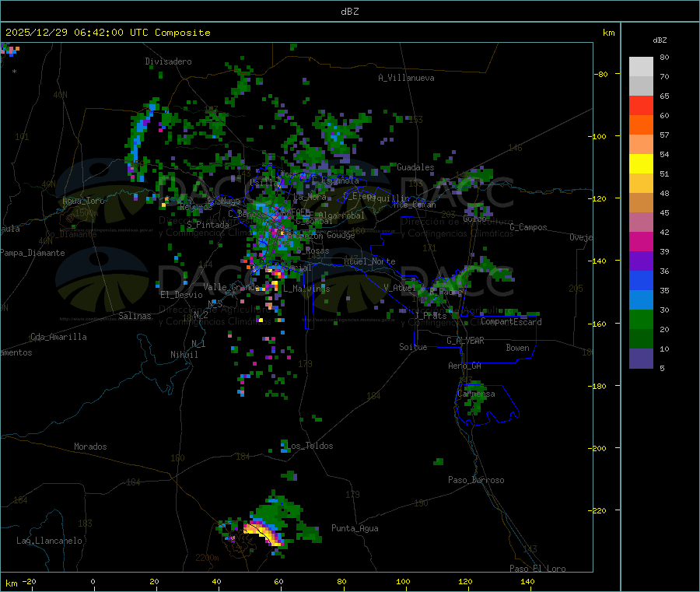Click the dBZ title at top
The height and width of the screenshot is (592, 700).
(x=349, y=12)
